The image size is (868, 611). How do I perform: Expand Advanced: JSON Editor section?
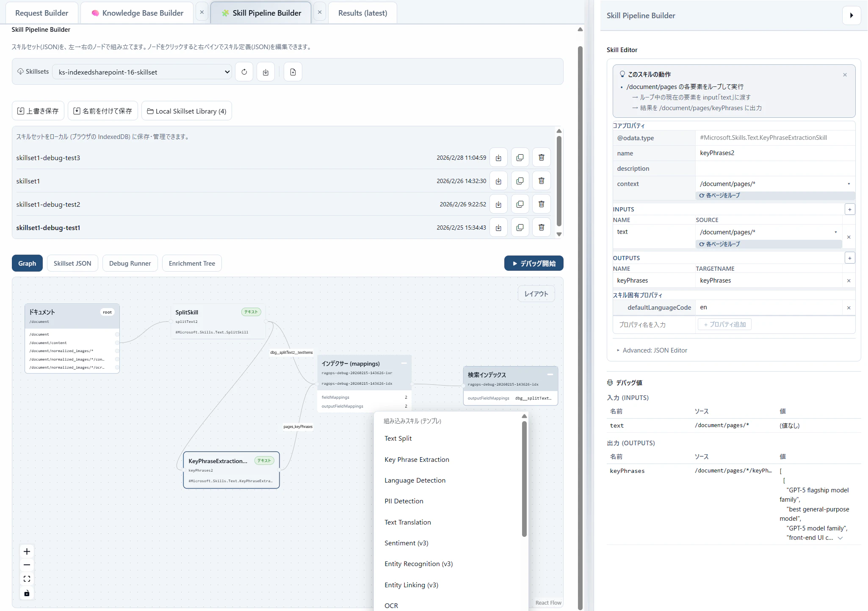click(654, 350)
